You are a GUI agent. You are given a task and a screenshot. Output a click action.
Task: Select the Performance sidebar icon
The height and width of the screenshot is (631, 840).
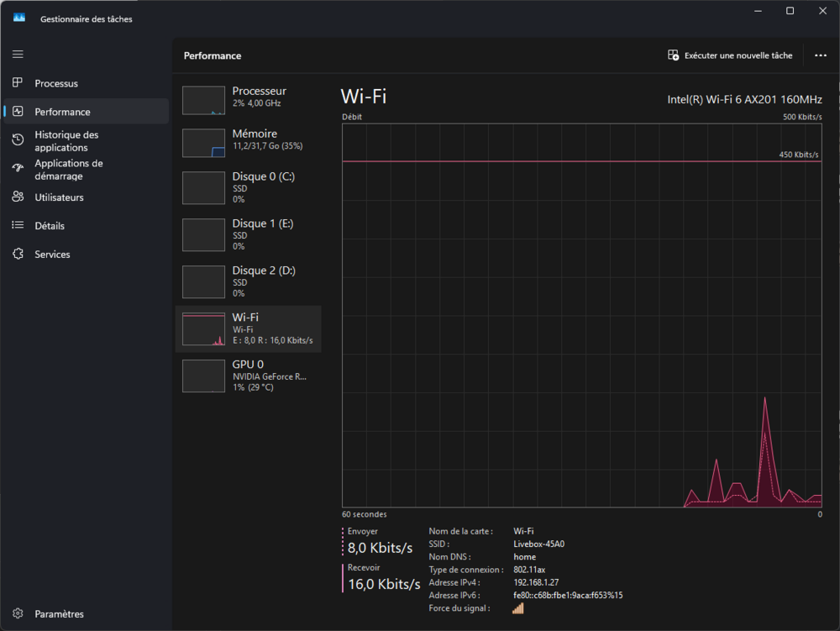point(18,111)
